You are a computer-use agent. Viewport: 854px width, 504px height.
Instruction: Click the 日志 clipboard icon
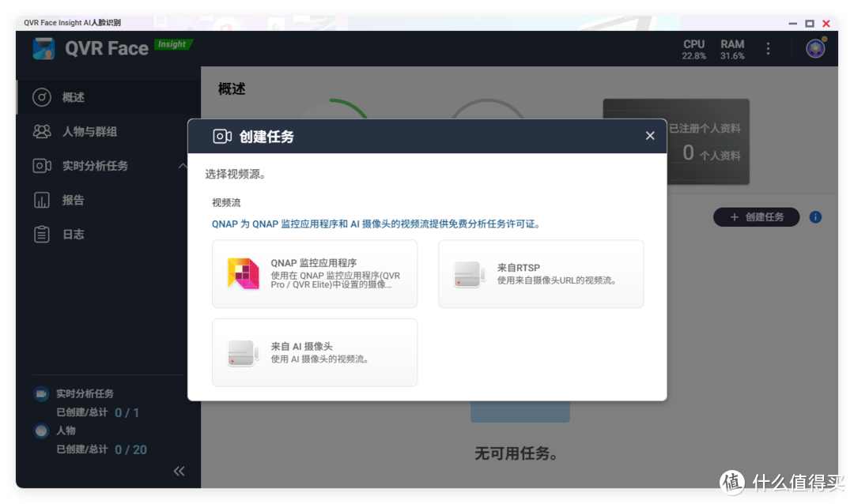pos(42,234)
